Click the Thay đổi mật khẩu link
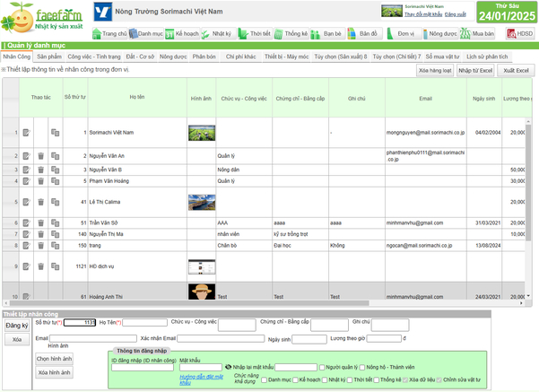Screen dimensions: 539x392 (423, 14)
